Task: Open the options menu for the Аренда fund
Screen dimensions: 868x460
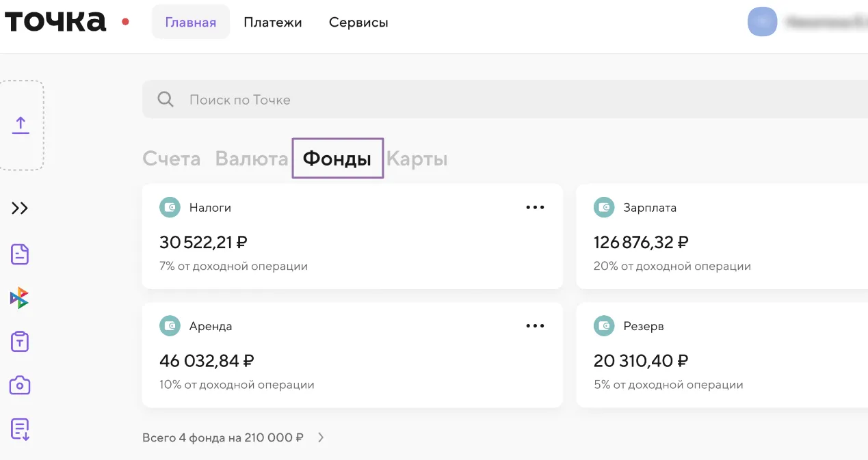Action: point(535,325)
